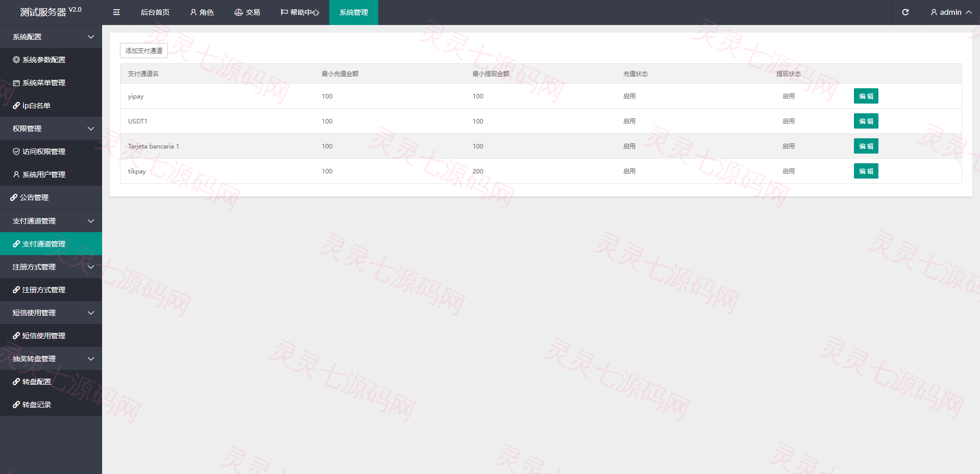Click the scale icon on 交易 tab
This screenshot has height=474, width=980.
pos(238,12)
